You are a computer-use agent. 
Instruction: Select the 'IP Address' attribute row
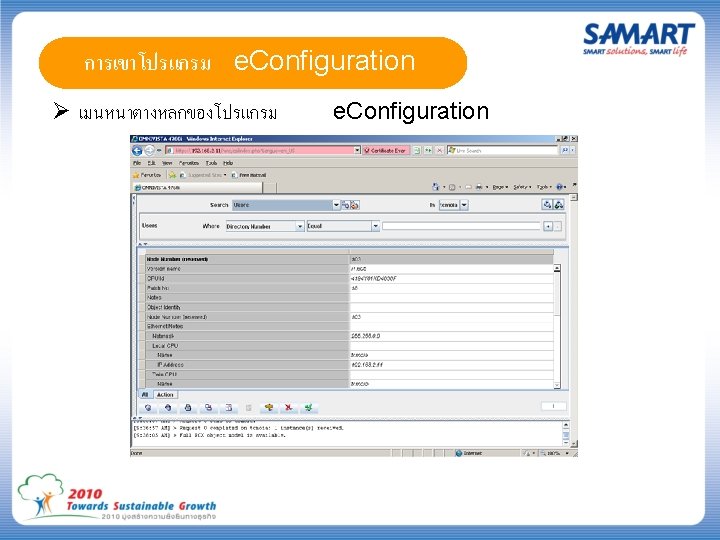349,365
